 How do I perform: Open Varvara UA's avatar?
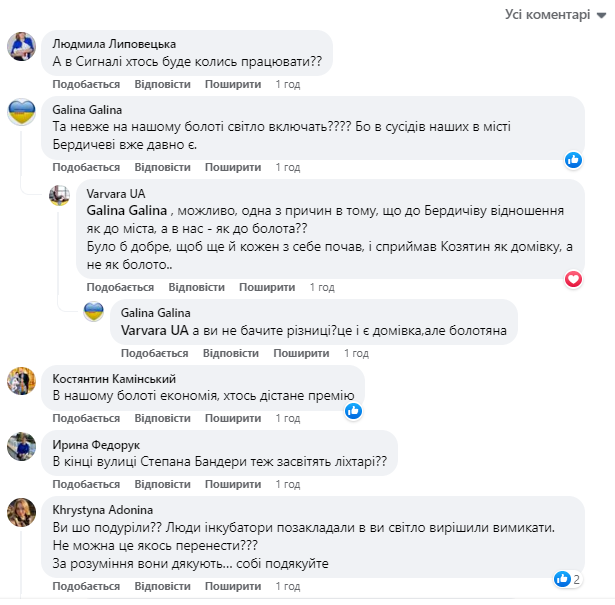[x=61, y=196]
